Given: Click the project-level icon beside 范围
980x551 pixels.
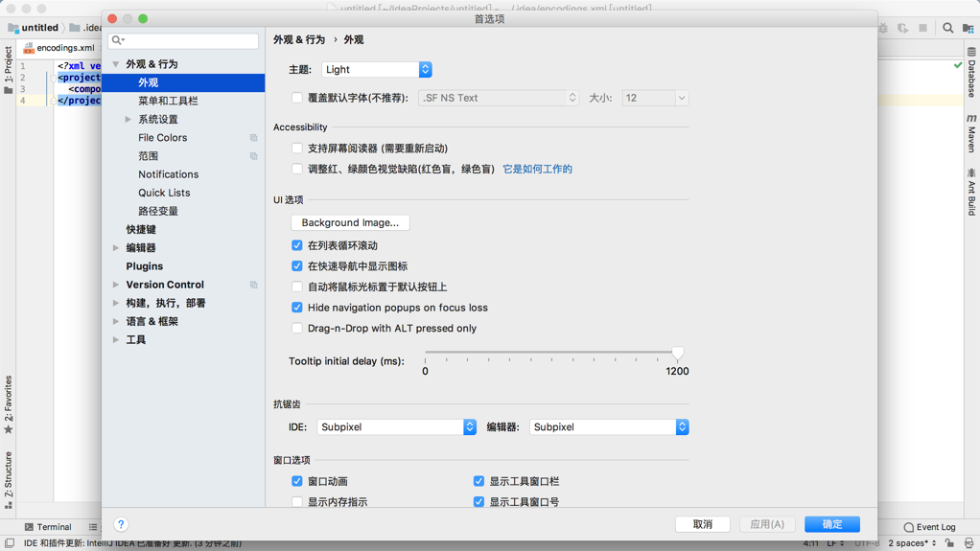Looking at the screenshot, I should [254, 156].
